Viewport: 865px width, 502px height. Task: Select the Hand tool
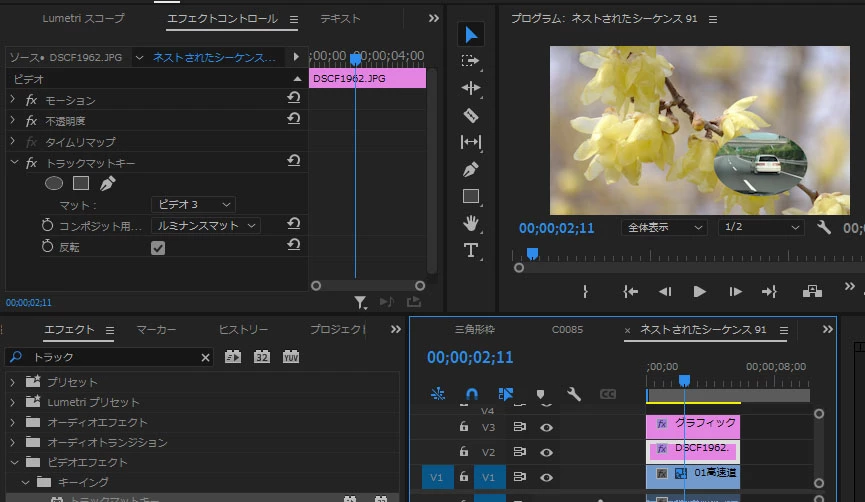[x=471, y=223]
